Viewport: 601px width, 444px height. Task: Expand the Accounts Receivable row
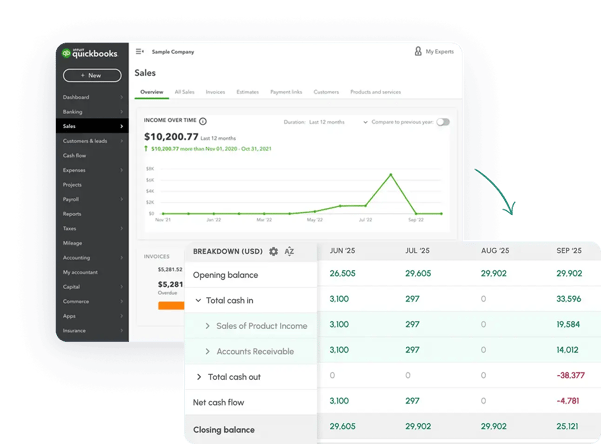[207, 351]
